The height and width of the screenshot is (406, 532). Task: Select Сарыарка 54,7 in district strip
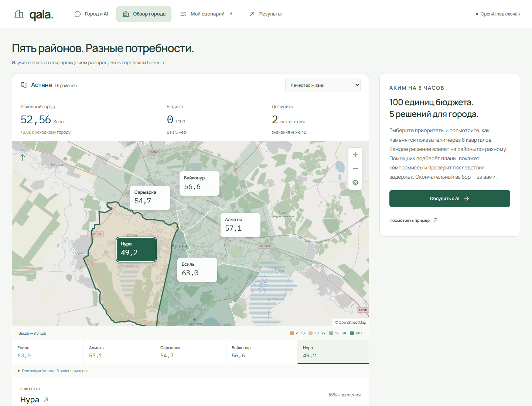tap(191, 352)
